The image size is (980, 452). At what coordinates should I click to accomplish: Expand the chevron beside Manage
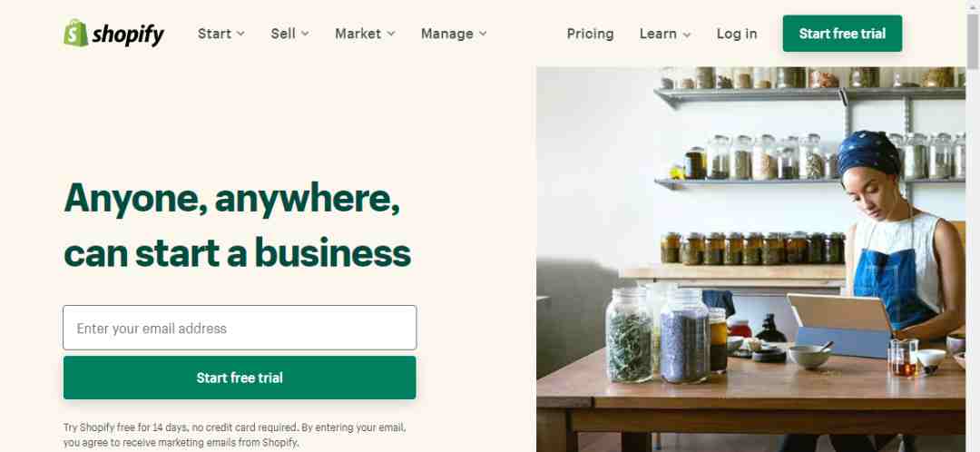tap(483, 34)
